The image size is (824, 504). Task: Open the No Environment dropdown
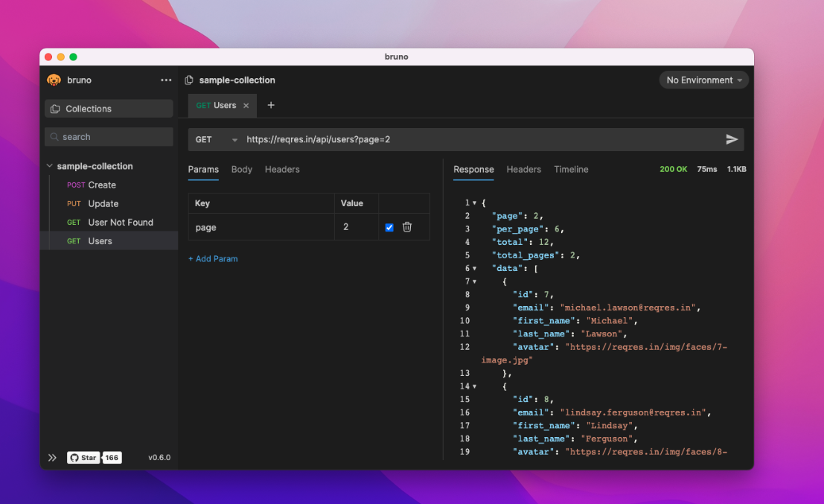[x=703, y=80]
